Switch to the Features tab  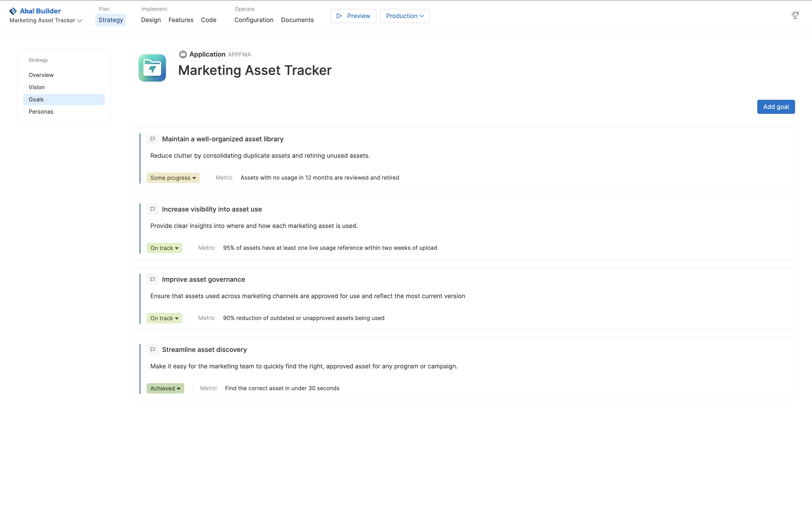(x=181, y=20)
